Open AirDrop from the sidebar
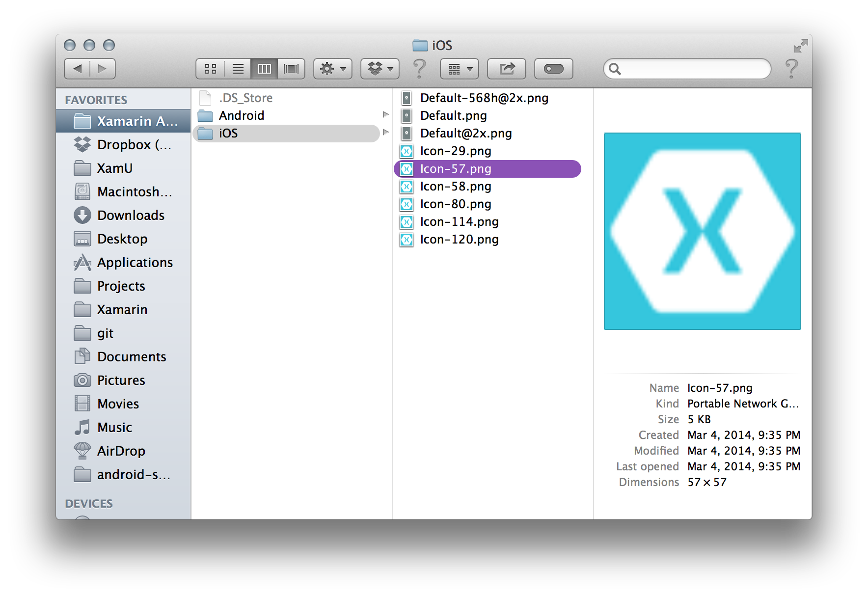This screenshot has width=868, height=597. [121, 451]
